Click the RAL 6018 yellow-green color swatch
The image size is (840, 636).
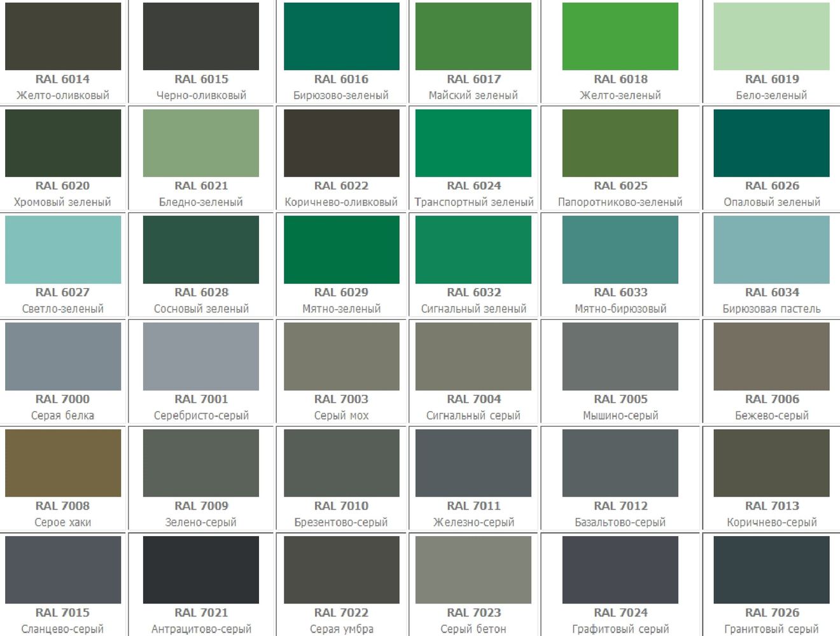click(620, 36)
